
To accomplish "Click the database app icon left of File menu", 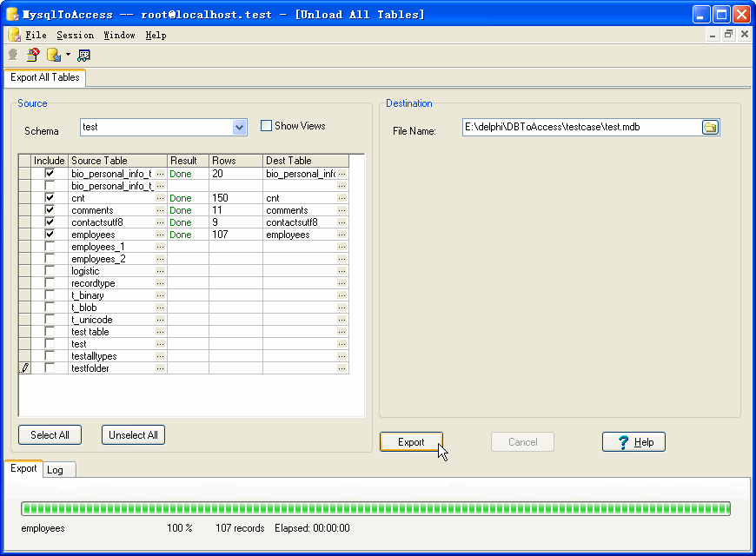I will pyautogui.click(x=14, y=35).
